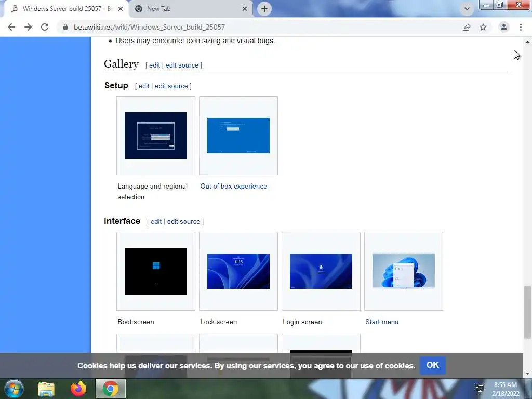Viewport: 532px width, 399px height.
Task: Edit the Interface section
Action: [156, 221]
